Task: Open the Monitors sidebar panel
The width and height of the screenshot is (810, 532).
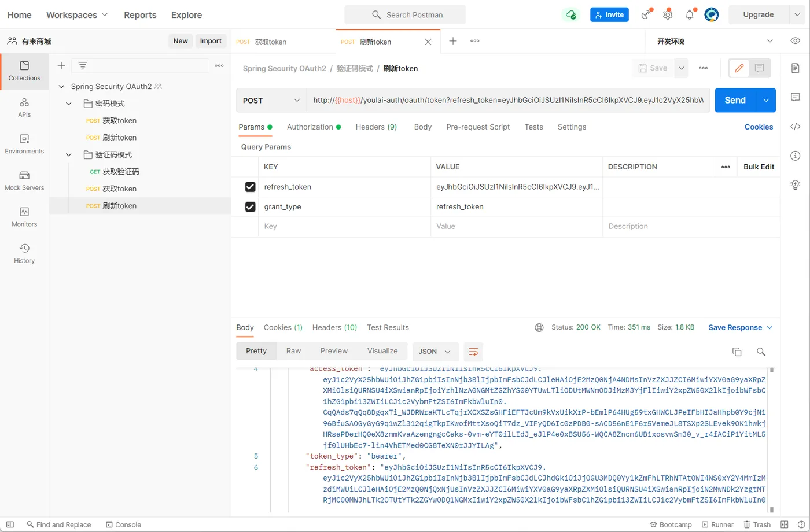Action: coord(24,217)
